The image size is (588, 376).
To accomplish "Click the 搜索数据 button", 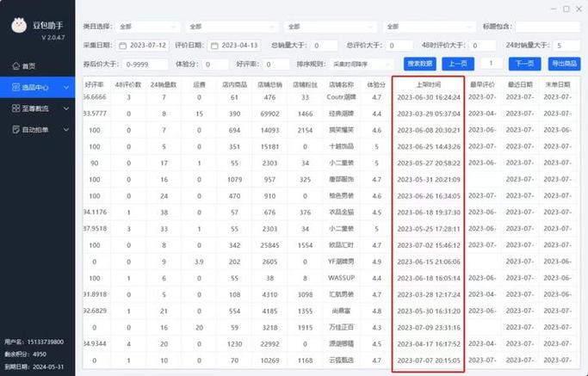I will pyautogui.click(x=420, y=64).
